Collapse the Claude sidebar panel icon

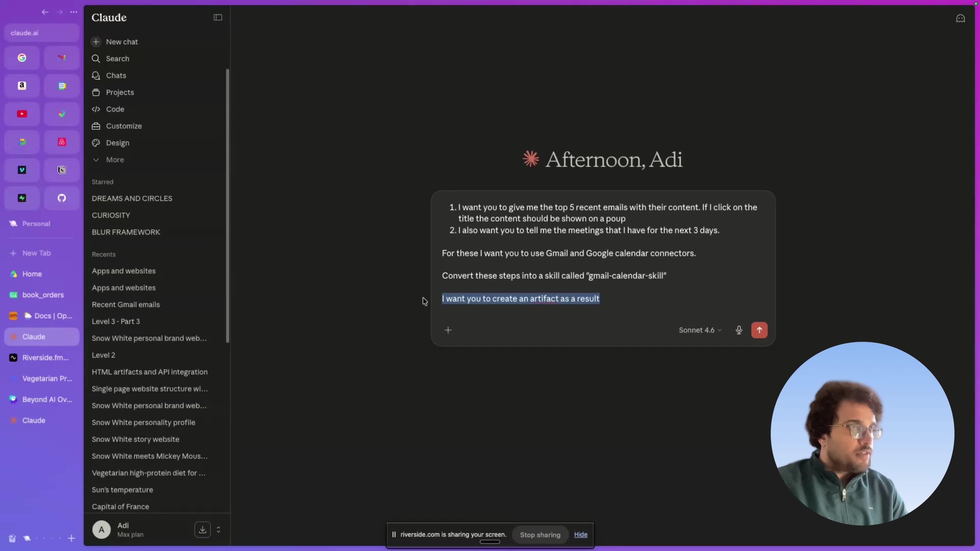[x=218, y=18]
